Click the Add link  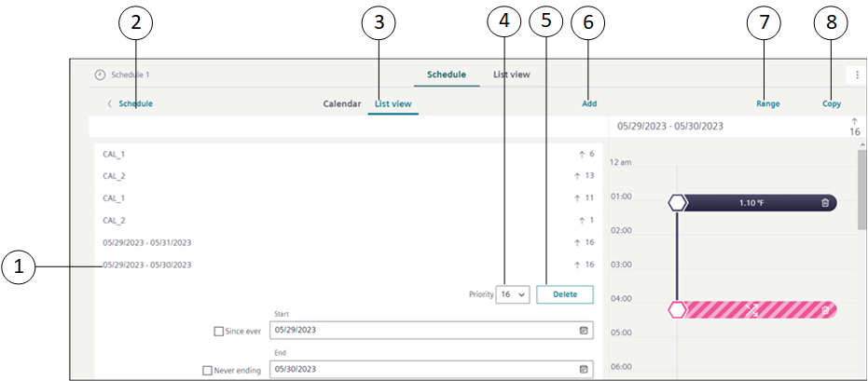click(x=589, y=104)
